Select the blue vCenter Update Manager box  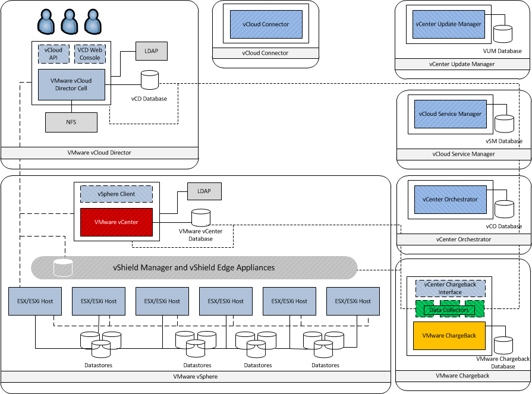click(449, 24)
